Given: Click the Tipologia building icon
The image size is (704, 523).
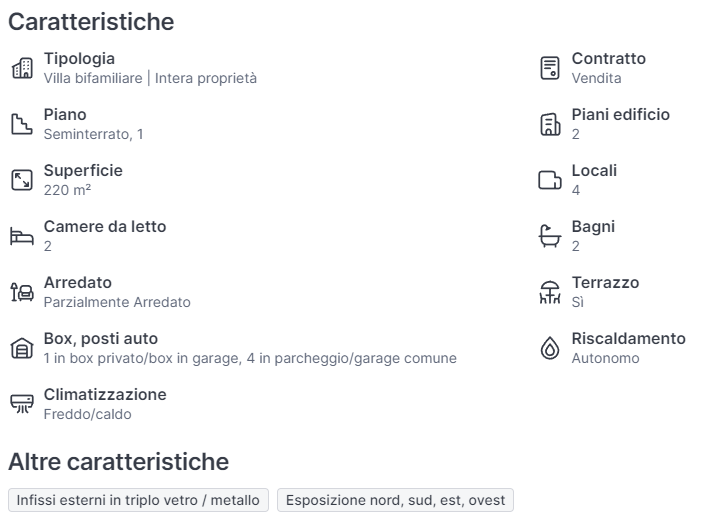Looking at the screenshot, I should tap(21, 68).
